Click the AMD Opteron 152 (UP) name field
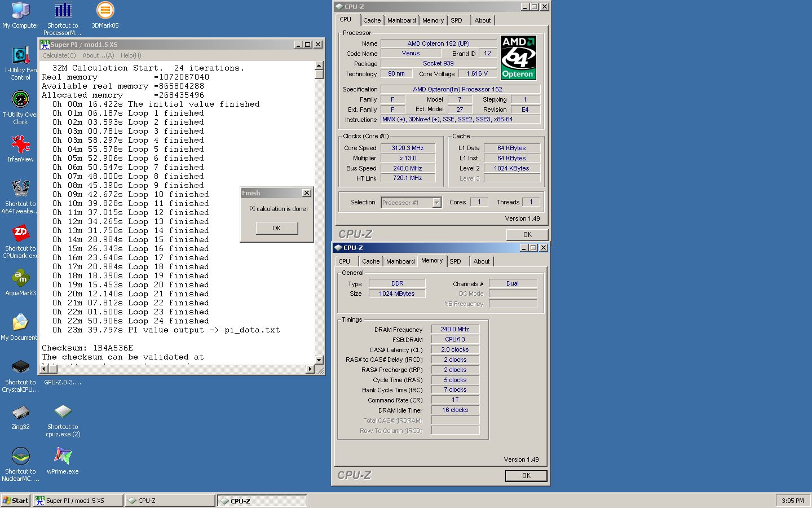 pos(439,43)
